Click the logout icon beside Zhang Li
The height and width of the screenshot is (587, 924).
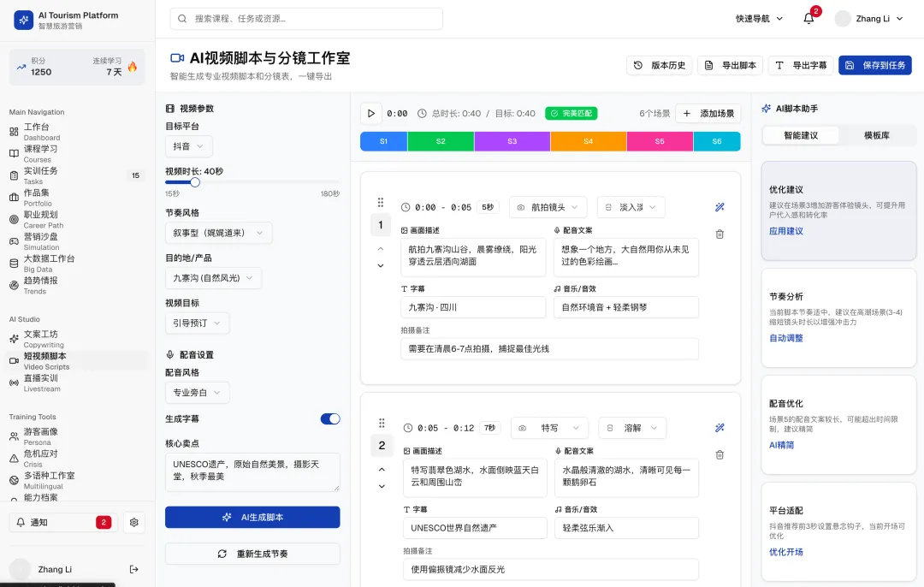133,569
